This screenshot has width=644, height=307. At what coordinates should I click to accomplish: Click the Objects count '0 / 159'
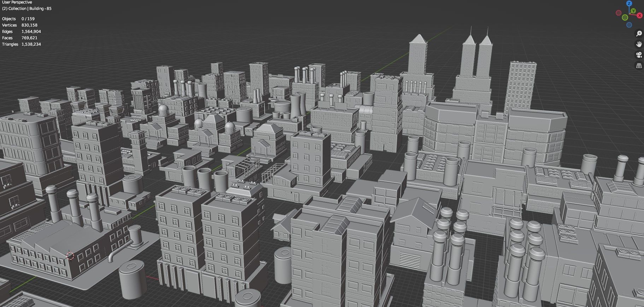(28, 19)
